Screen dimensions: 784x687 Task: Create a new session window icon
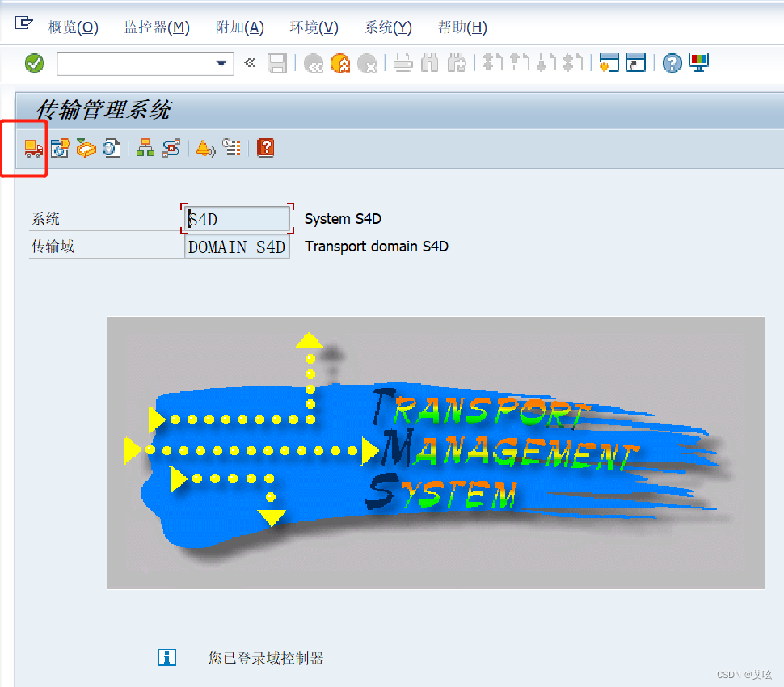609,63
